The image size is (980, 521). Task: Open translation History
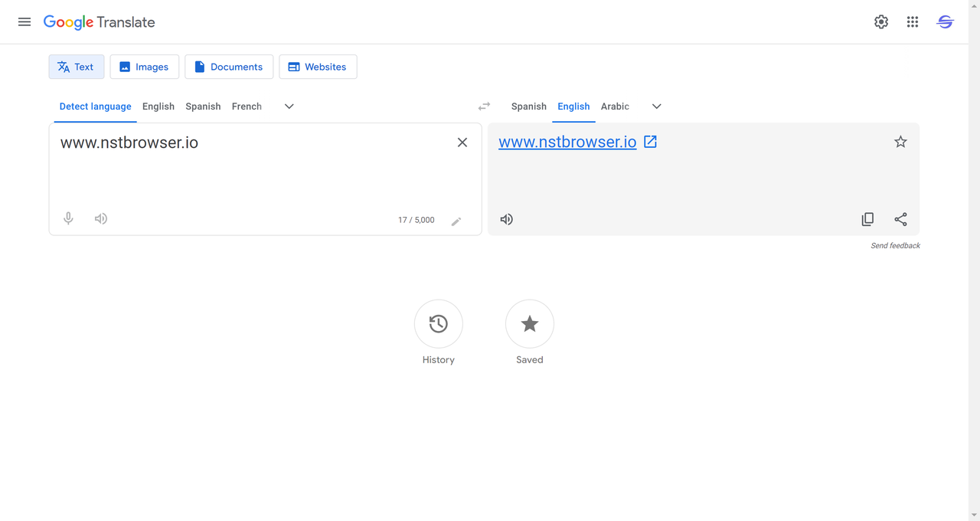(x=438, y=324)
